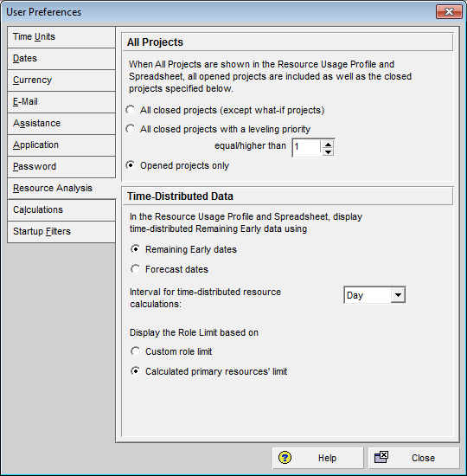This screenshot has height=476, width=467.
Task: Open the Application tab
Action: (x=61, y=145)
